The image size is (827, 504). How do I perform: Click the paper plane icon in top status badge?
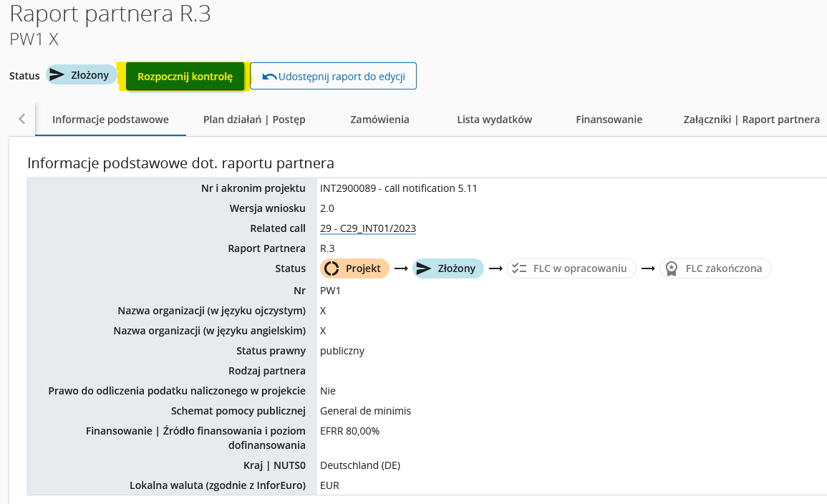coord(58,75)
